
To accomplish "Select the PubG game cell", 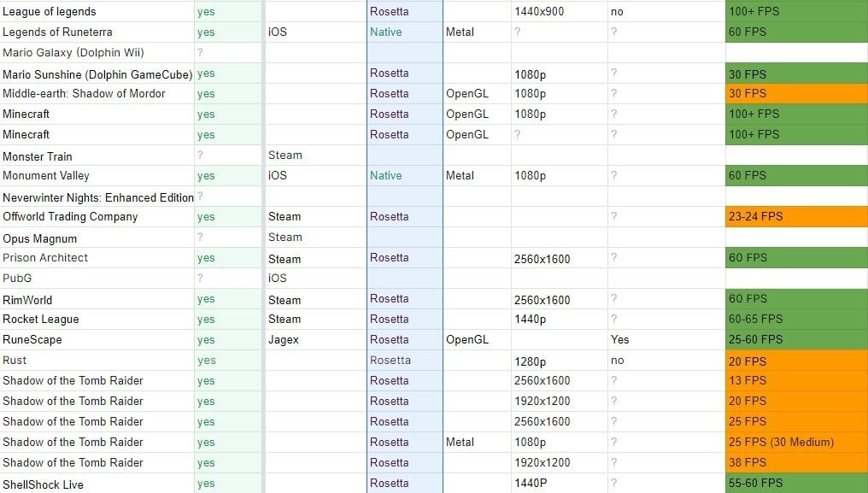I will [17, 279].
